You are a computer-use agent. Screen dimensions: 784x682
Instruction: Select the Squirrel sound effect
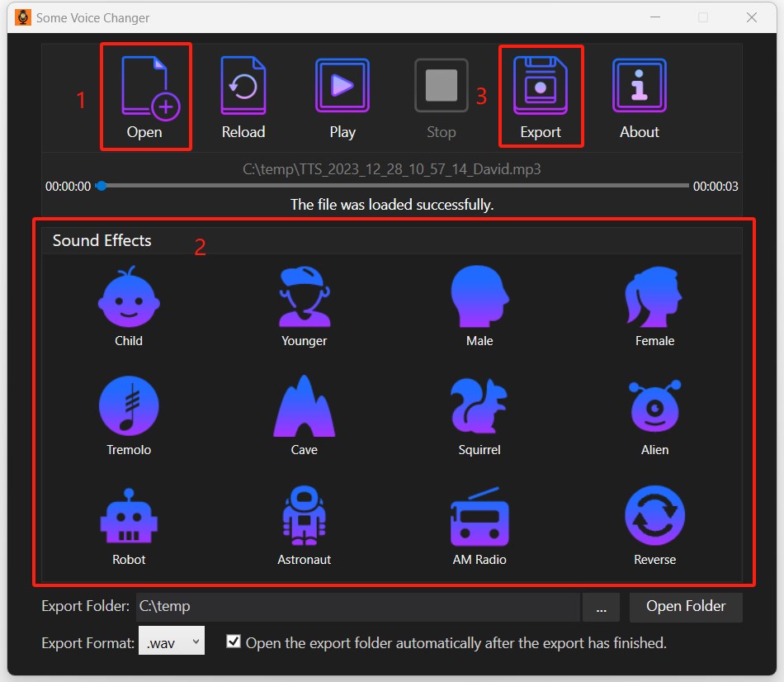(x=479, y=413)
